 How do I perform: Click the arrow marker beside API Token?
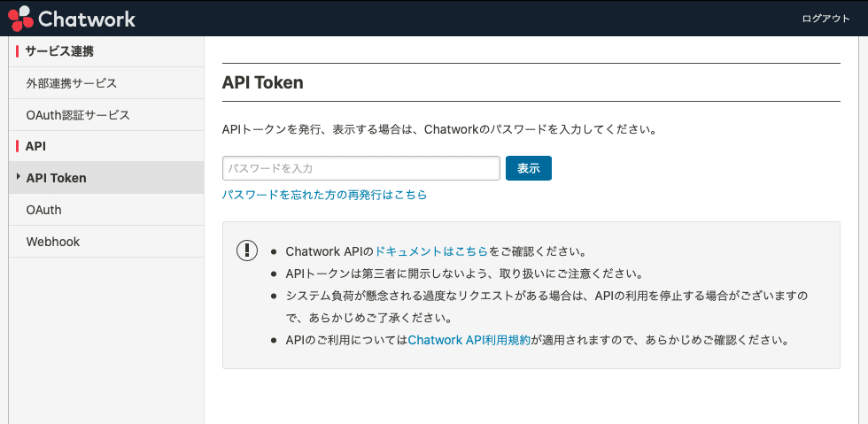[x=19, y=177]
